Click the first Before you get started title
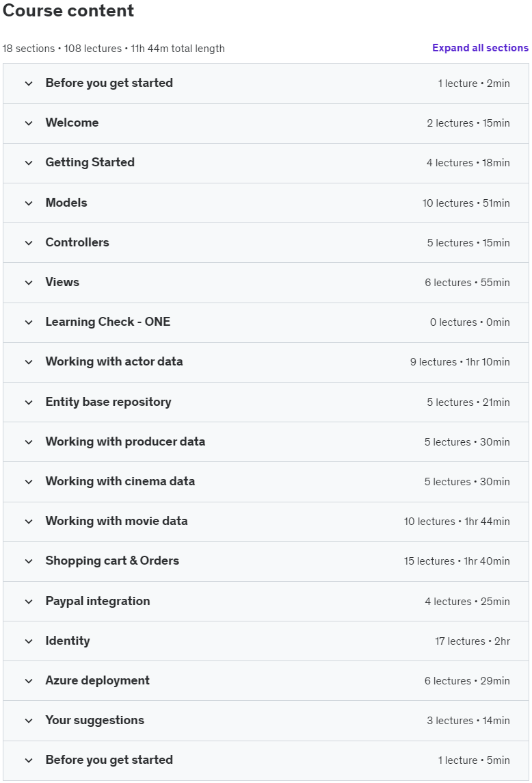Image resolution: width=532 pixels, height=783 pixels. pyautogui.click(x=109, y=83)
